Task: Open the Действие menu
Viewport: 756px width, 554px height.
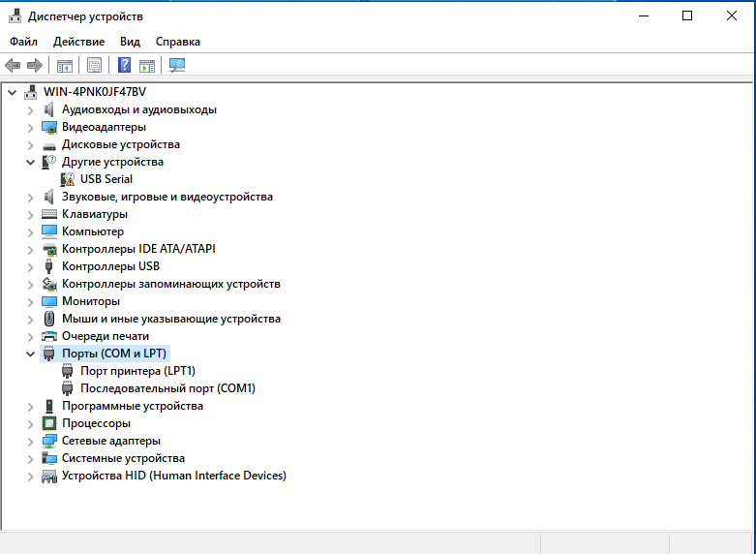Action: click(78, 42)
